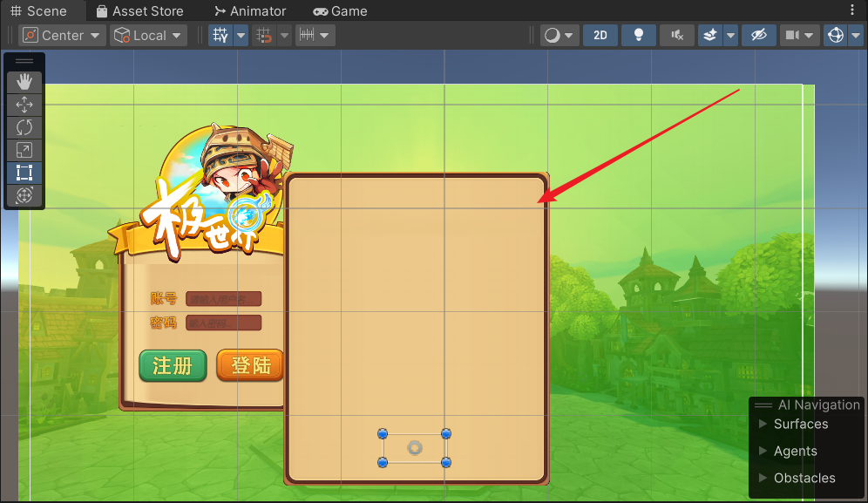The height and width of the screenshot is (503, 868).
Task: Toggle scene lighting bulb
Action: coord(639,36)
